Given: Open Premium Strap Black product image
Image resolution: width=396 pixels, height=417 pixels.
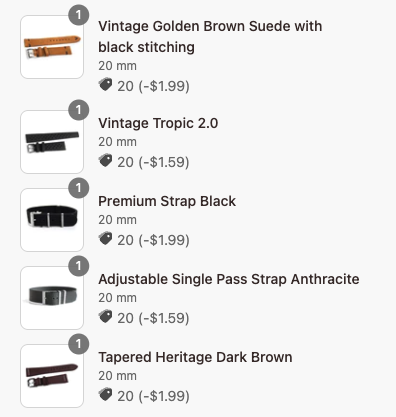Looking at the screenshot, I should (52, 220).
